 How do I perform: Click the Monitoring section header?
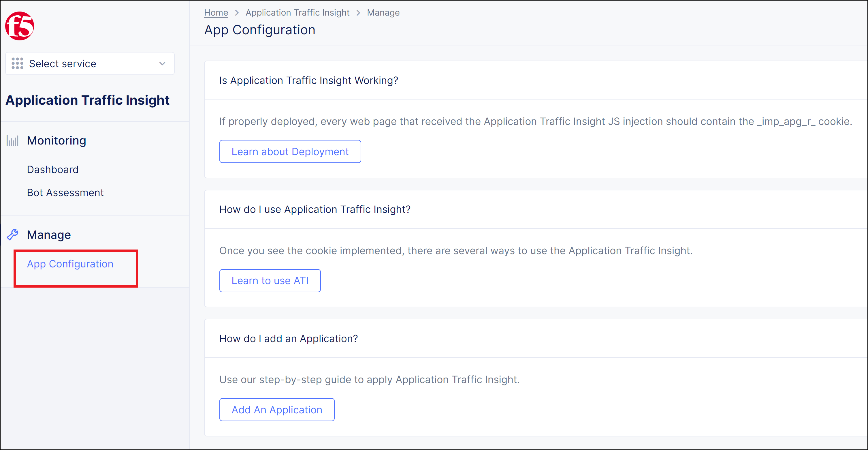pyautogui.click(x=56, y=140)
